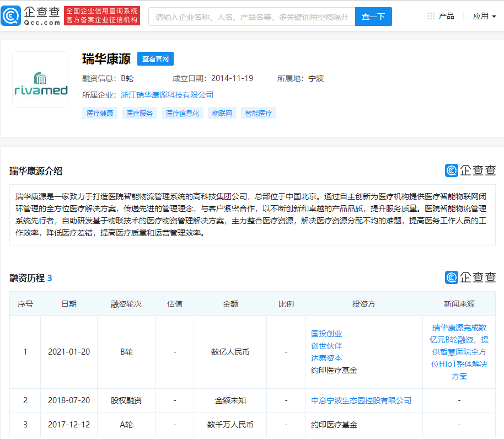The image size is (504, 439).
Task: Select the 医疗服务 tag
Action: pos(140,114)
